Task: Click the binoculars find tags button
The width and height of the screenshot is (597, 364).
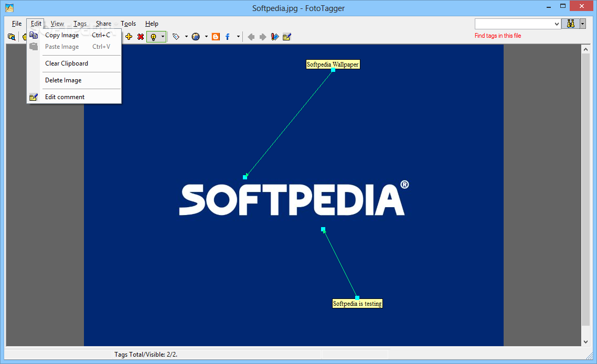Action: [570, 24]
